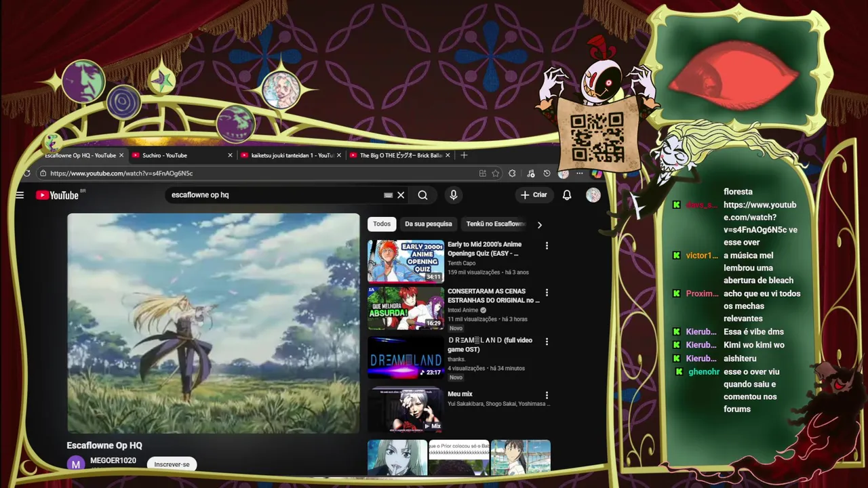Click the '4 visualizações' view count

pos(467,369)
